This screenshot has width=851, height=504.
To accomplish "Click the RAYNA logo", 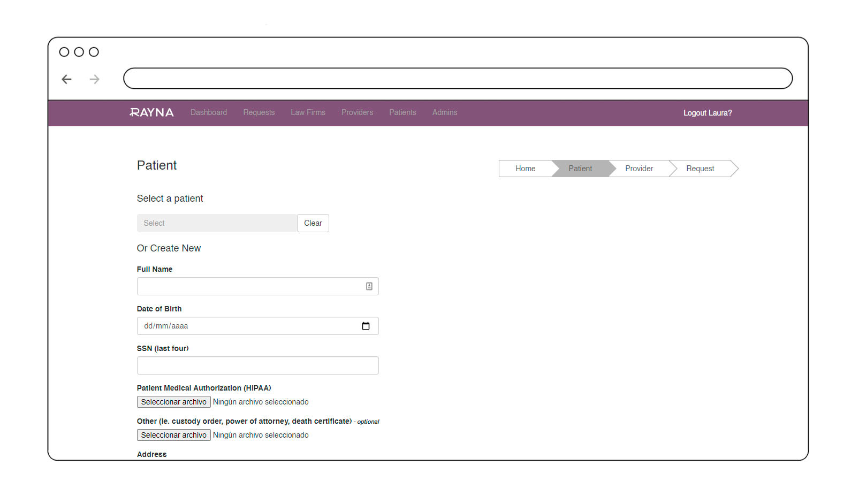I will tap(151, 112).
